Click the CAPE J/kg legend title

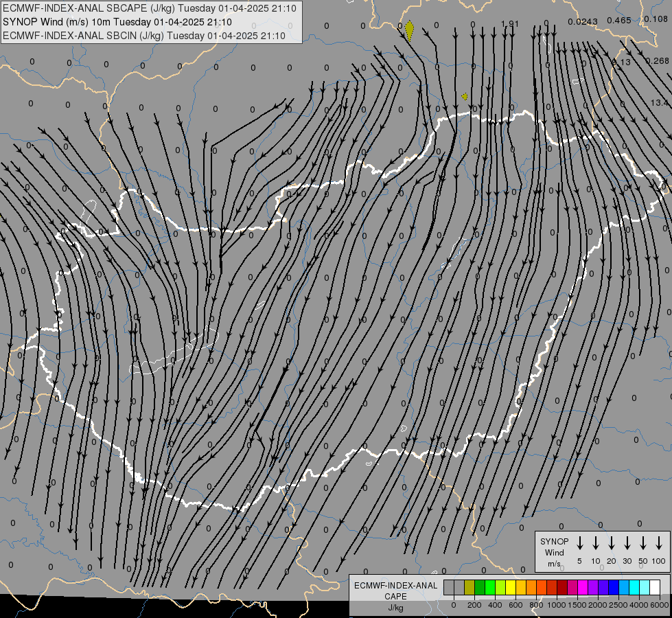[395, 597]
